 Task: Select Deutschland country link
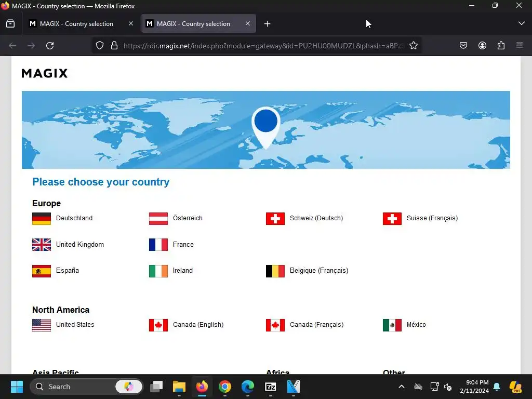[x=74, y=218]
